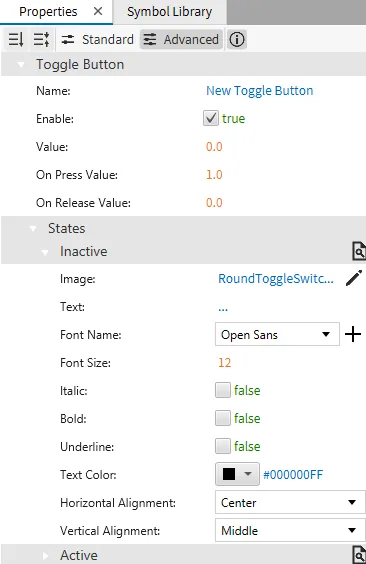The height and width of the screenshot is (564, 366).
Task: Open the Horizontal Alignment dropdown
Action: pos(290,502)
